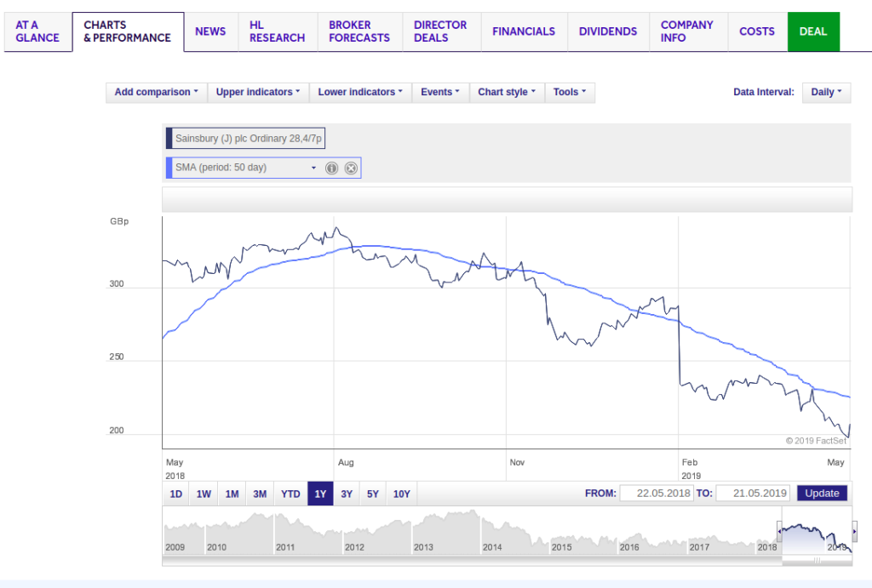Change the Data Interval Daily dropdown
This screenshot has width=872, height=588.
826,92
